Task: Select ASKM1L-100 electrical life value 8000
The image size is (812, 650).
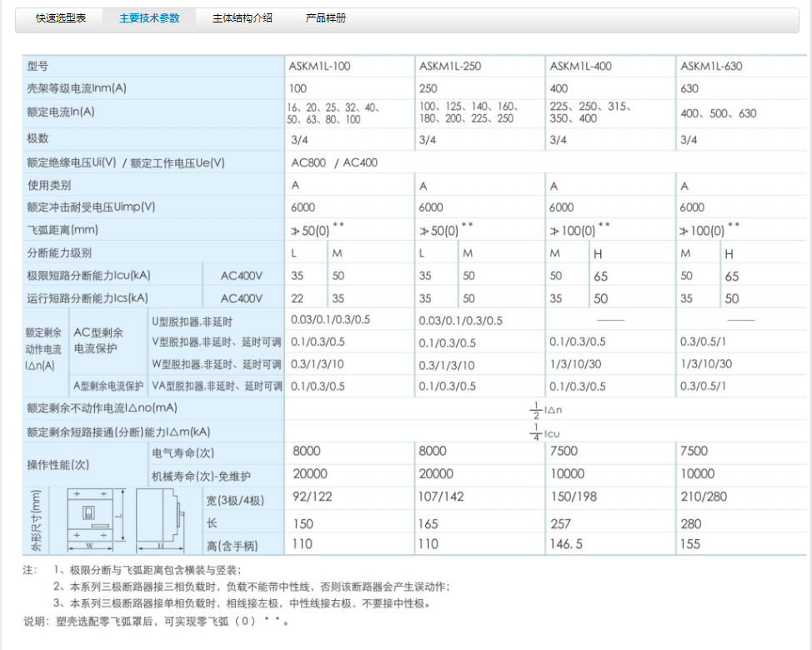Action: (x=307, y=451)
